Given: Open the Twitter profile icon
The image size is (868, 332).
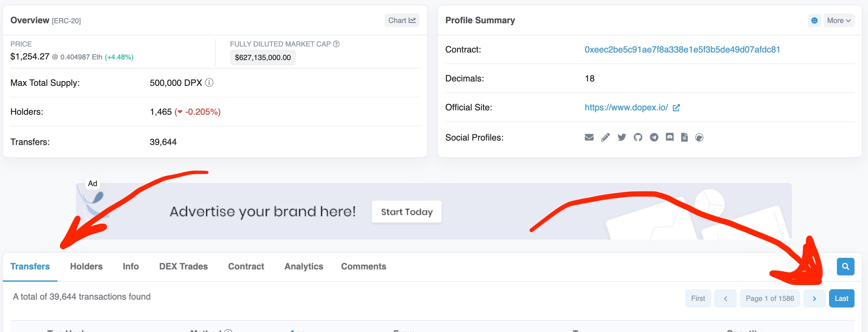Looking at the screenshot, I should click(621, 137).
